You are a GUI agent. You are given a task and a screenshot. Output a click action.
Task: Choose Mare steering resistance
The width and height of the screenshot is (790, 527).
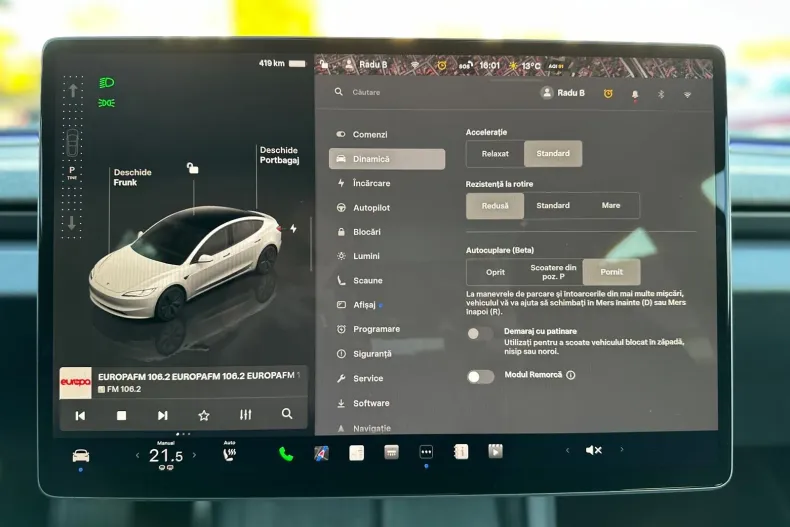click(x=611, y=206)
